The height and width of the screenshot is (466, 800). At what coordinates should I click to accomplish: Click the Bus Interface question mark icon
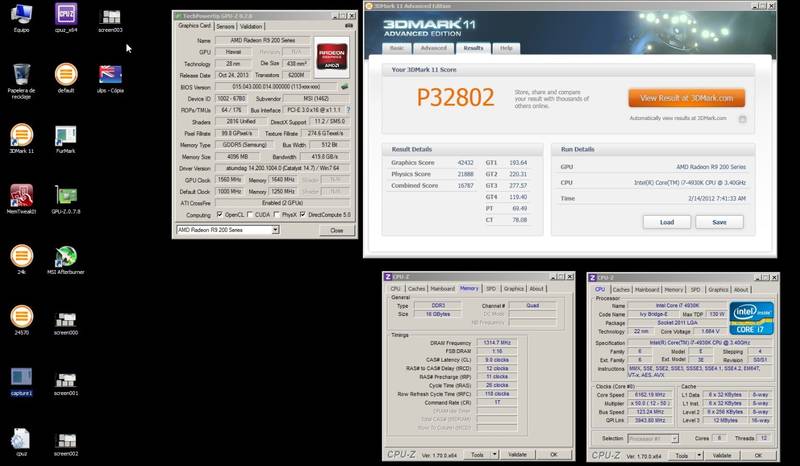tap(348, 110)
